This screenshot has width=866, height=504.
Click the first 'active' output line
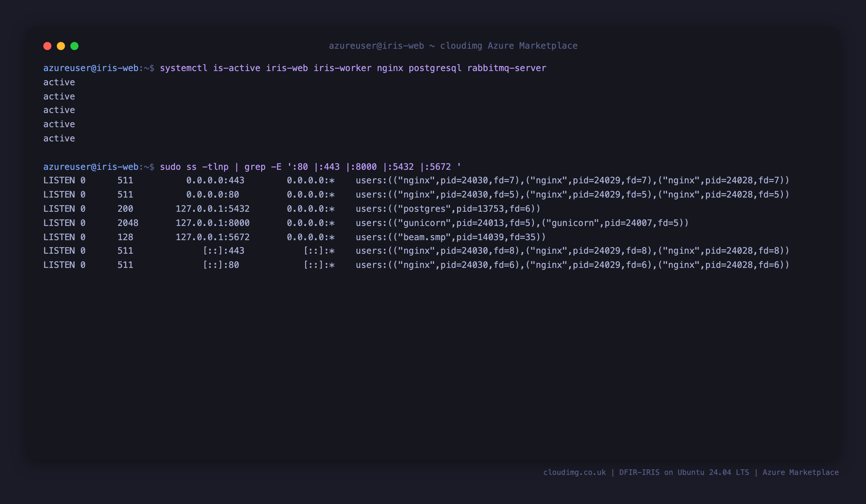[59, 82]
